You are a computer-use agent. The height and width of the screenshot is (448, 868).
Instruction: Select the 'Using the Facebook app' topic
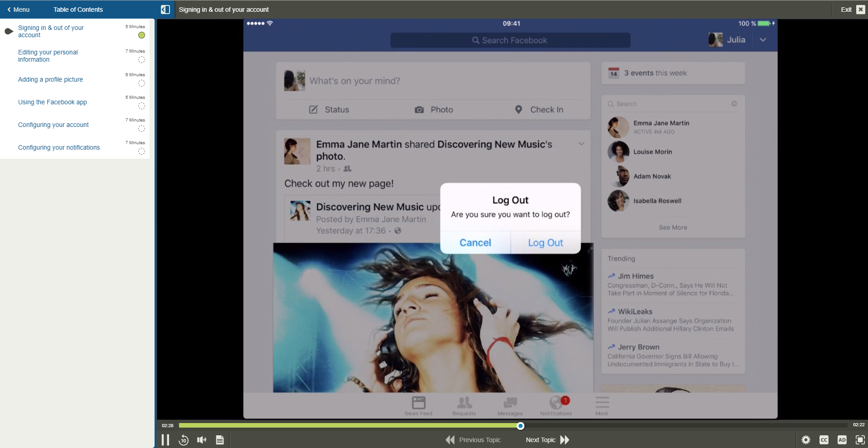52,102
